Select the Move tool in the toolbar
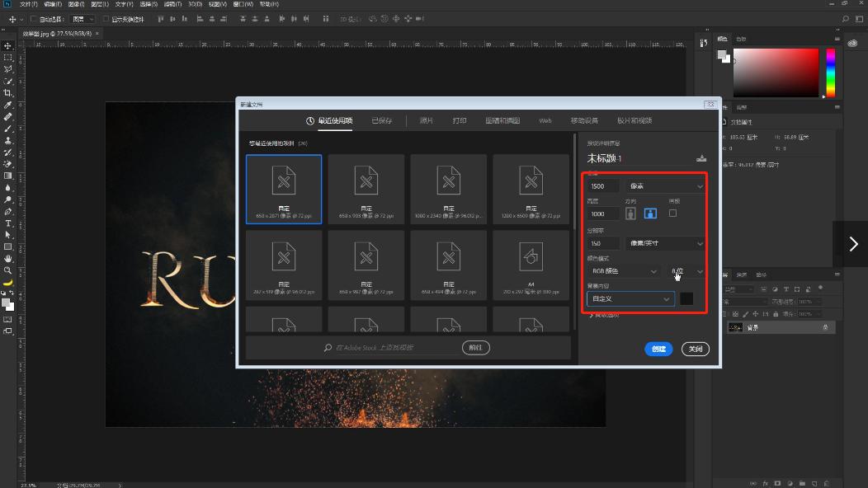868x488 pixels. (8, 45)
